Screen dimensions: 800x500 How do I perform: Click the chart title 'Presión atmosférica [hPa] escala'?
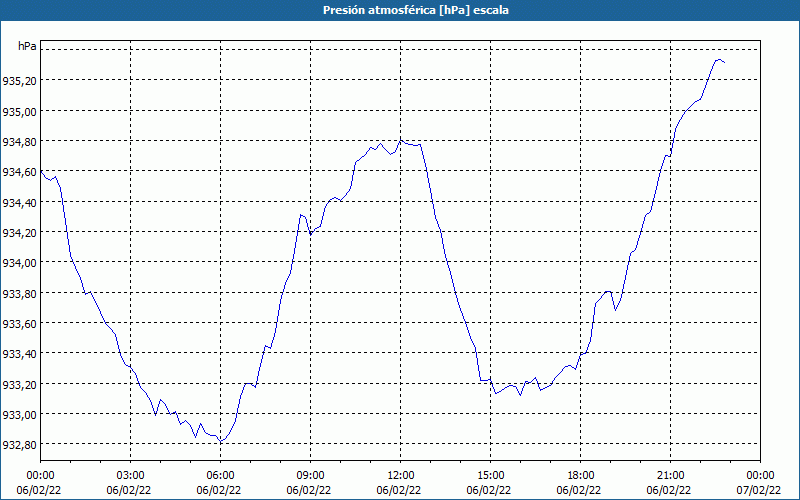click(416, 10)
